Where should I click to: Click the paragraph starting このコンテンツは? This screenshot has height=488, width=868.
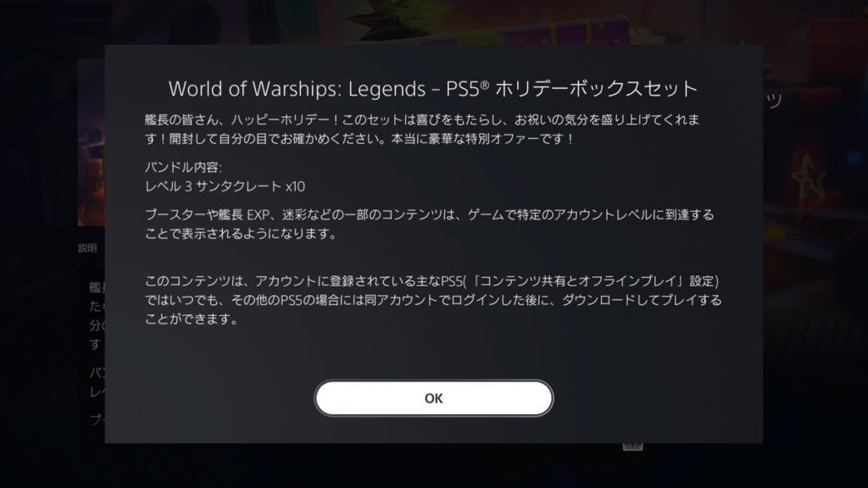coord(433,300)
